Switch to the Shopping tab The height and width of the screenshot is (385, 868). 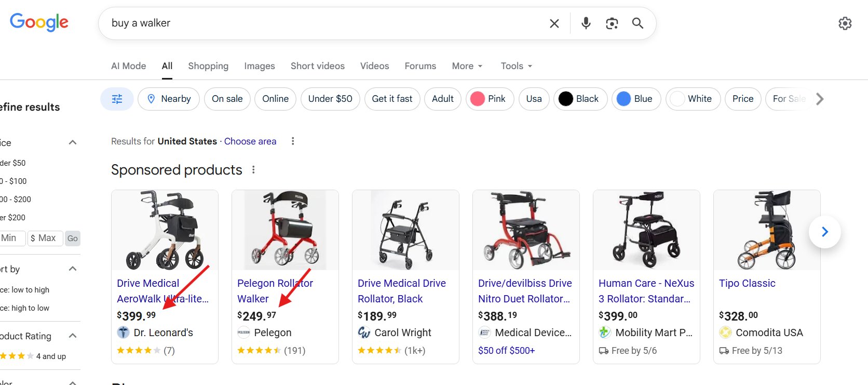point(208,66)
